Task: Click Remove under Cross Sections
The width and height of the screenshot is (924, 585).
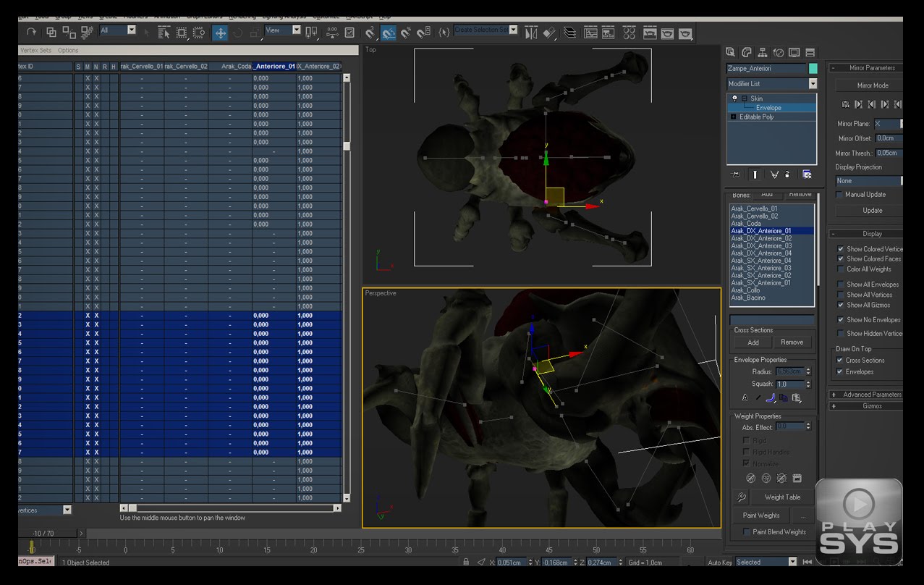Action: 792,342
